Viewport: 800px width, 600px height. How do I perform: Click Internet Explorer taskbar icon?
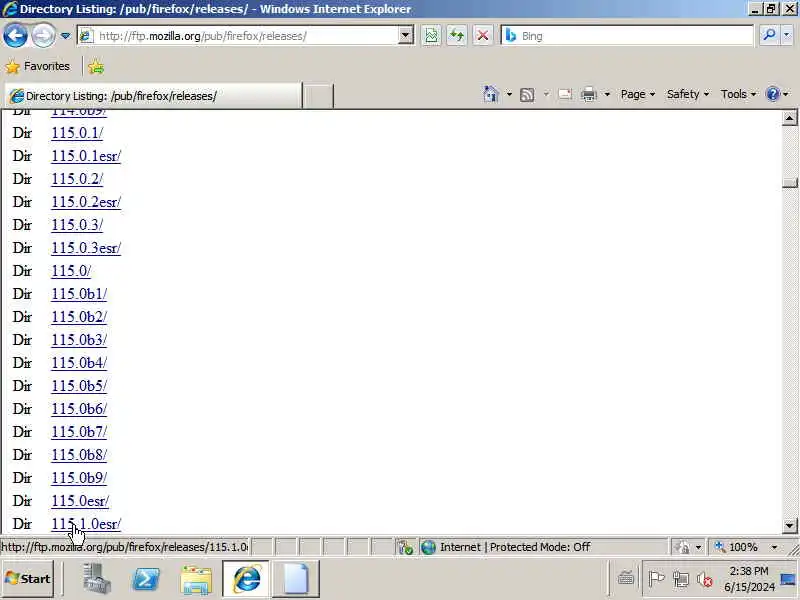tap(246, 579)
